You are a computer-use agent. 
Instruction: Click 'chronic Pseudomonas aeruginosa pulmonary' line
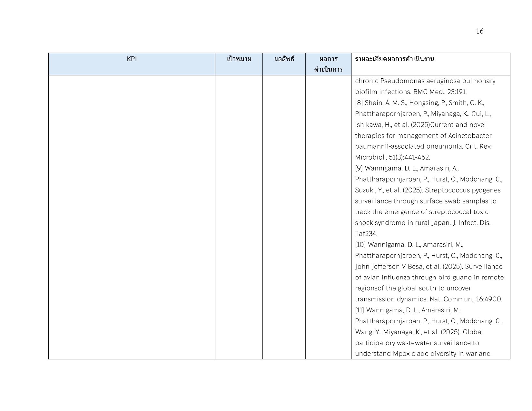click(x=425, y=81)
